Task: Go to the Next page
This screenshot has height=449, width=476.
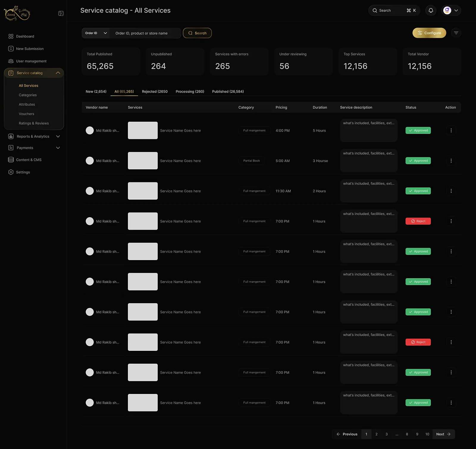Action: (443, 434)
